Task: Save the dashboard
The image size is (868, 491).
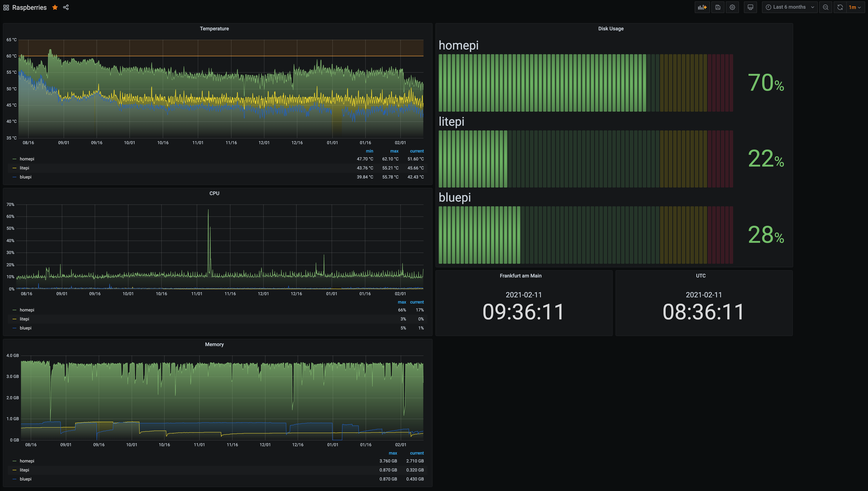Action: coord(717,7)
